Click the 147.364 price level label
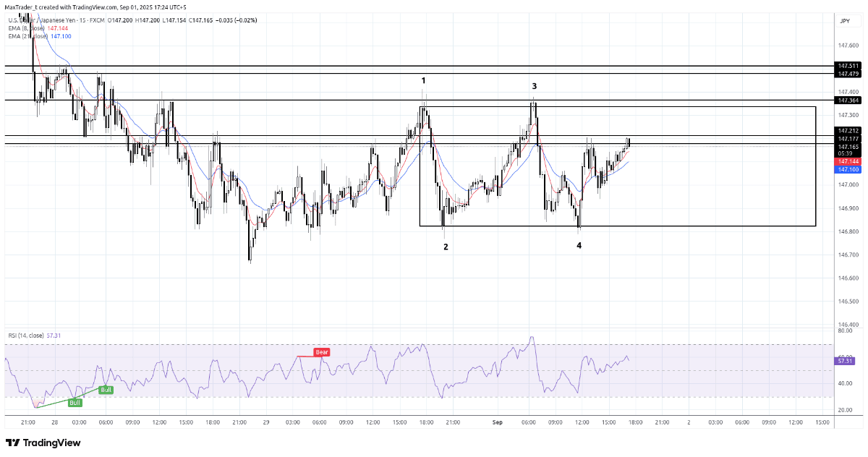The image size is (868, 457). (x=848, y=101)
